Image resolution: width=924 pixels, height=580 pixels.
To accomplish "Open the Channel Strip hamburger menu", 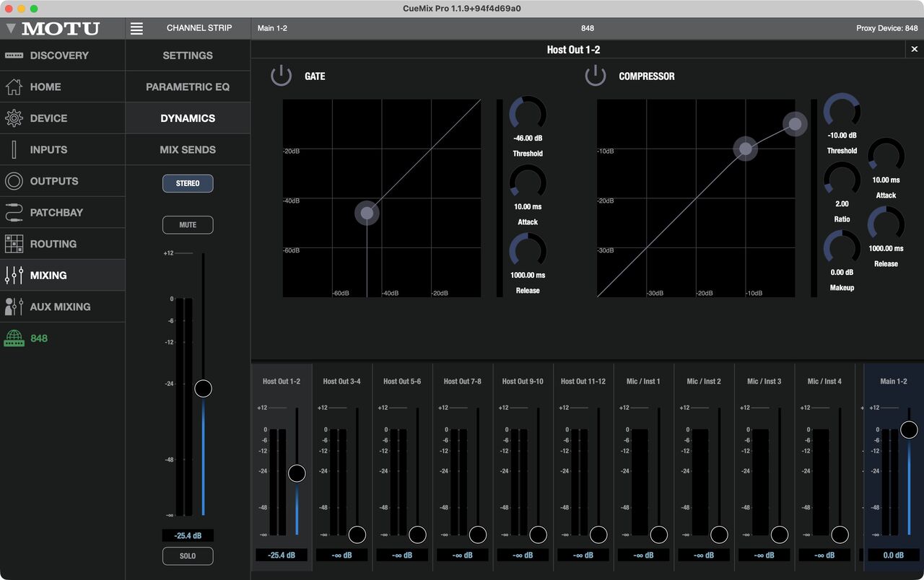I will 136,29.
